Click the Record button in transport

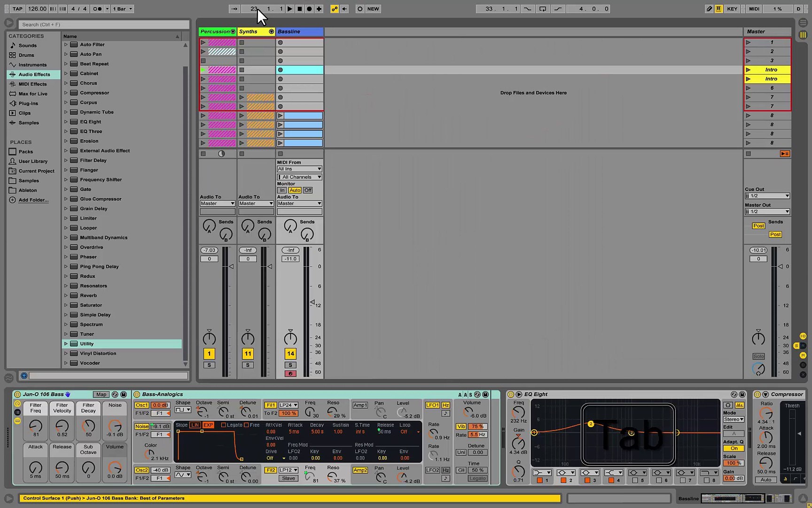309,9
